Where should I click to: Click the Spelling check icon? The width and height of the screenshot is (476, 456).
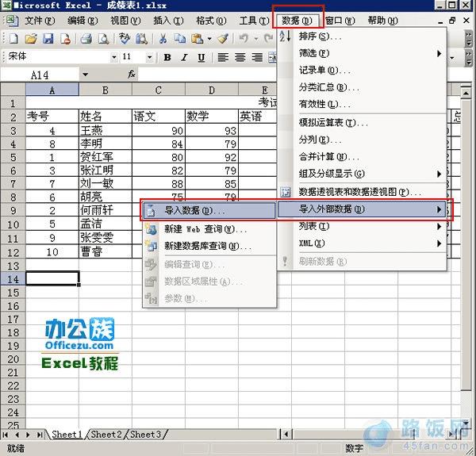[x=125, y=39]
